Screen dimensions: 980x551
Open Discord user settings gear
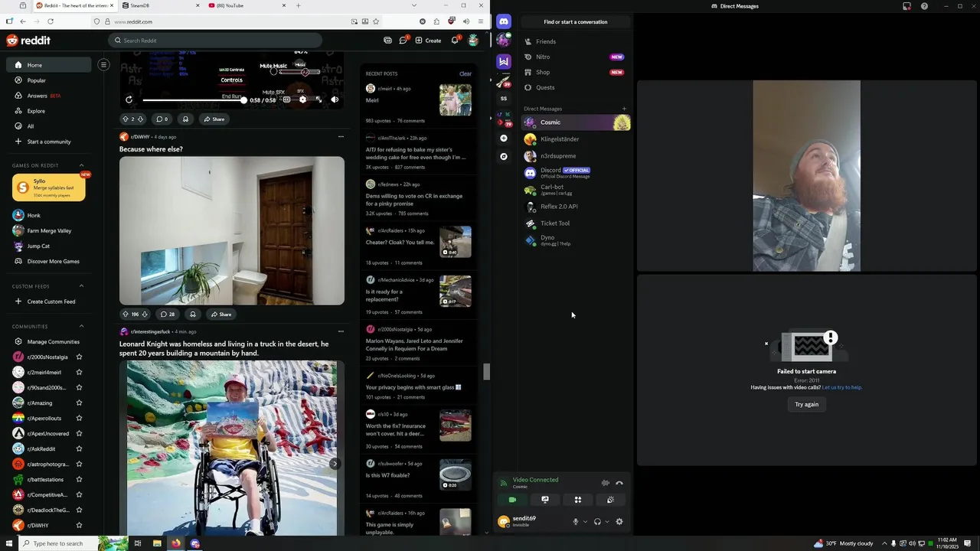coord(619,522)
